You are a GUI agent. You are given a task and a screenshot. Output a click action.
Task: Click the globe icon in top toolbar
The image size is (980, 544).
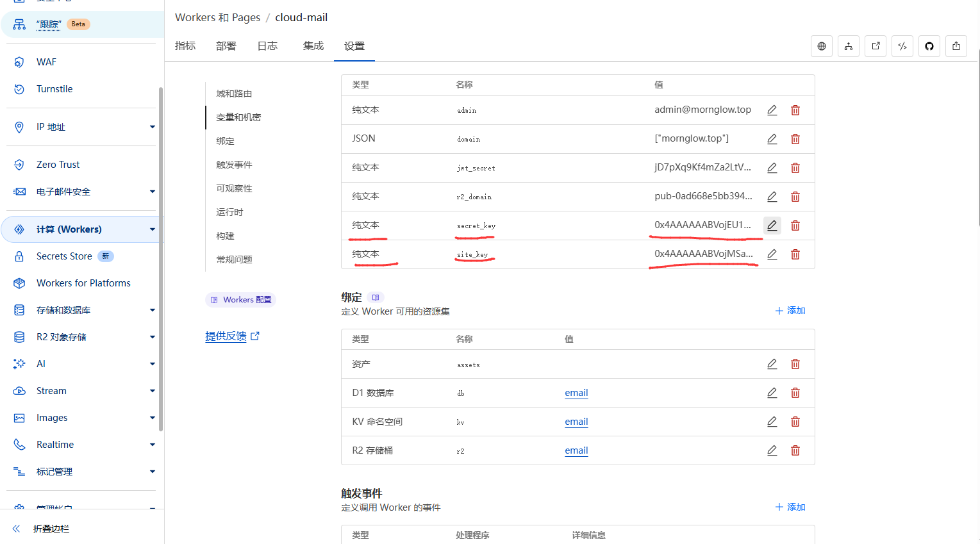pyautogui.click(x=822, y=46)
